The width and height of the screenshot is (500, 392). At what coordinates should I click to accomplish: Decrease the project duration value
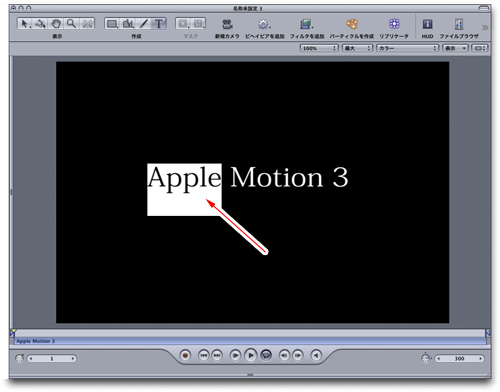pos(438,359)
